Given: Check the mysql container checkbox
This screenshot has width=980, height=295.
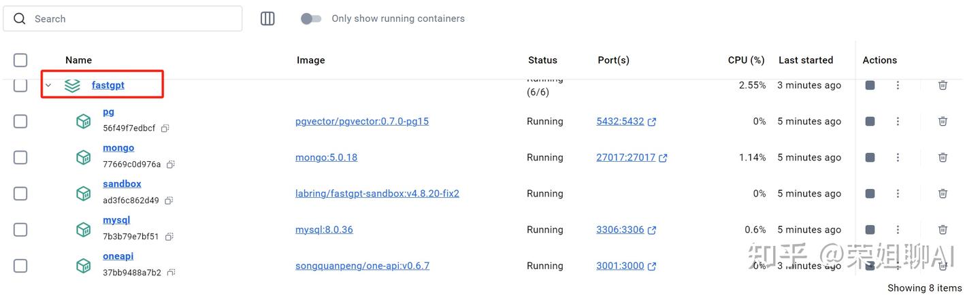Looking at the screenshot, I should [x=20, y=229].
